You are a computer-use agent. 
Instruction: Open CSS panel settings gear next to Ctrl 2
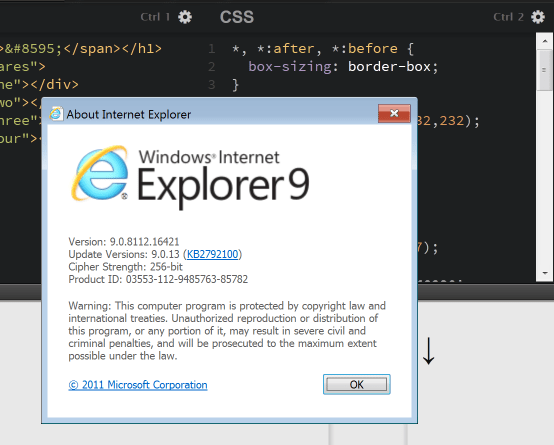click(538, 17)
